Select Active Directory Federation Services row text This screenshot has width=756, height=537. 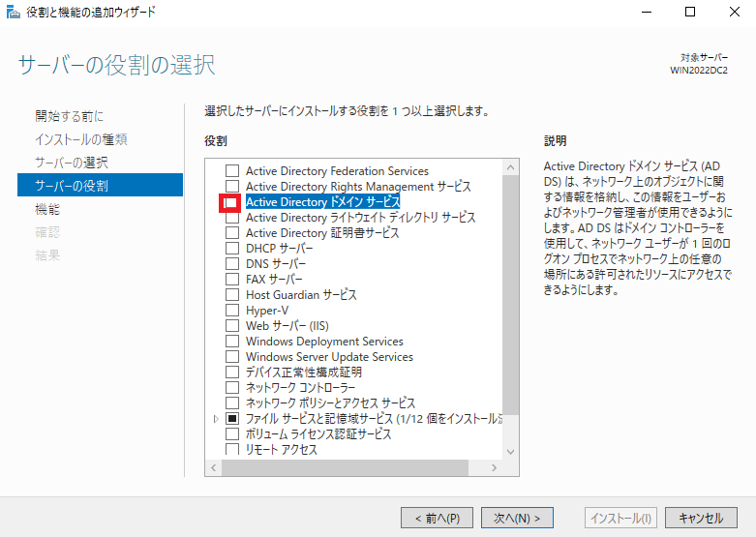[x=337, y=170]
